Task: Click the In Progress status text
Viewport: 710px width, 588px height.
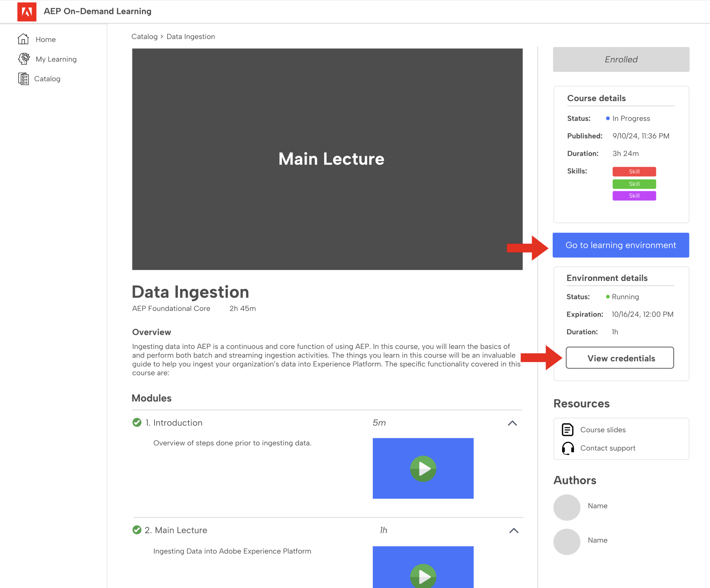Action: click(631, 119)
